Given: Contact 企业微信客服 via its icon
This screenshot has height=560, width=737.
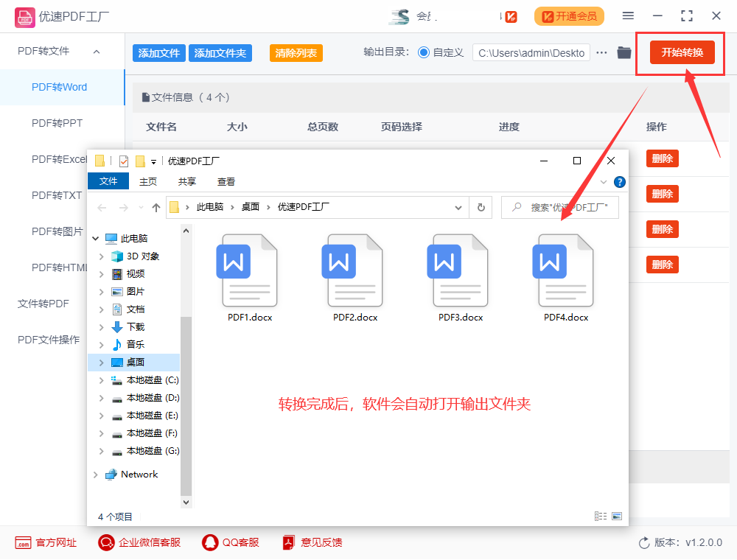Looking at the screenshot, I should [106, 542].
